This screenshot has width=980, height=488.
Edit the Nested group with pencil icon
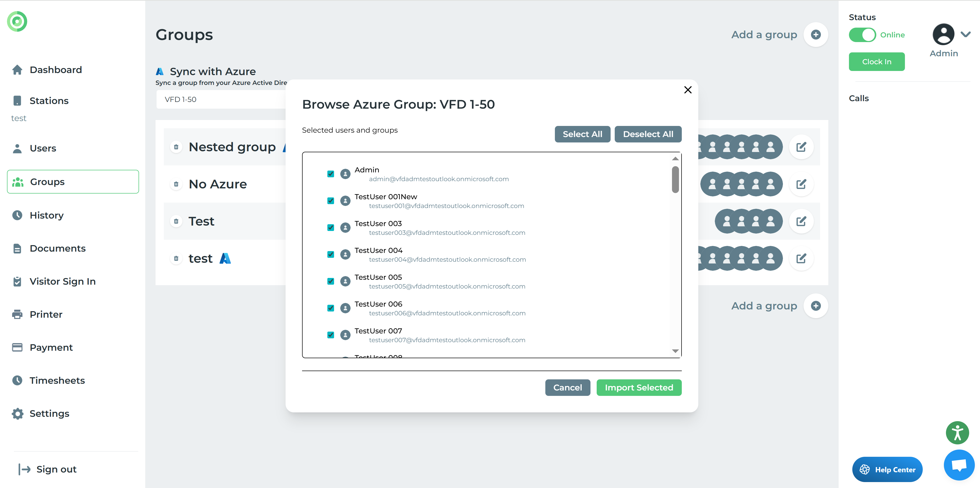click(801, 147)
